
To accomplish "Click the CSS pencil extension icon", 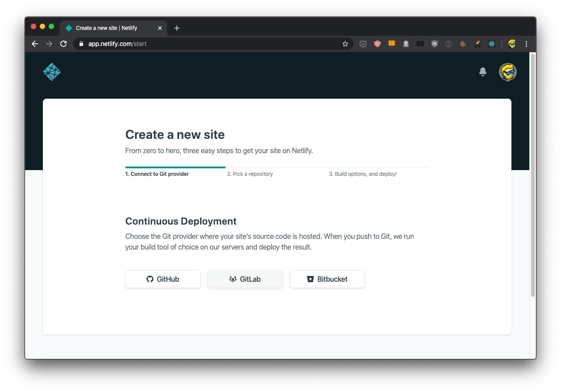I will coord(477,44).
